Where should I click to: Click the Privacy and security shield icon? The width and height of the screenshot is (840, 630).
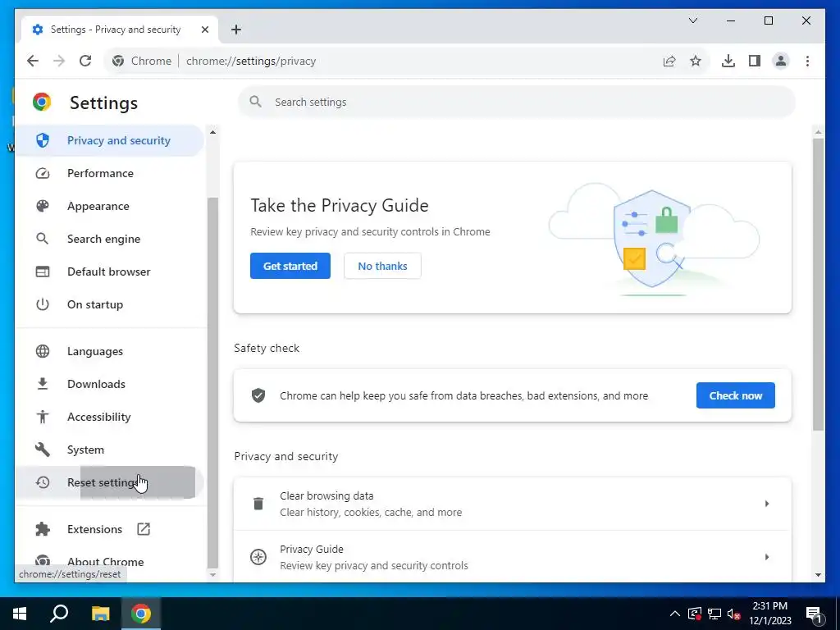[x=43, y=140]
